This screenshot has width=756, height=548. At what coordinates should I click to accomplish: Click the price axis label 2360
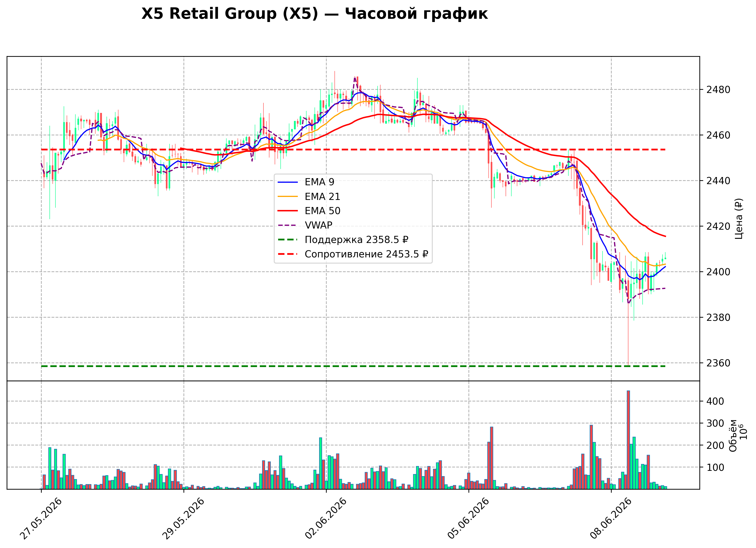click(x=718, y=363)
